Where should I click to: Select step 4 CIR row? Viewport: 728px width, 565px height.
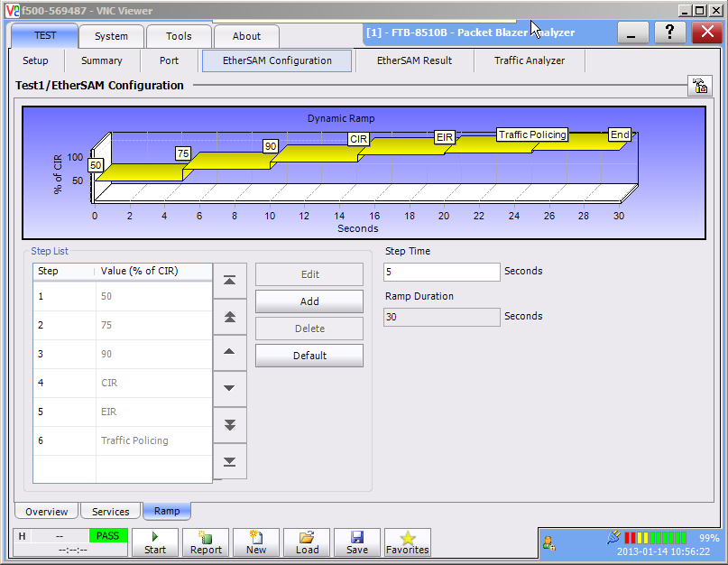[x=123, y=383]
